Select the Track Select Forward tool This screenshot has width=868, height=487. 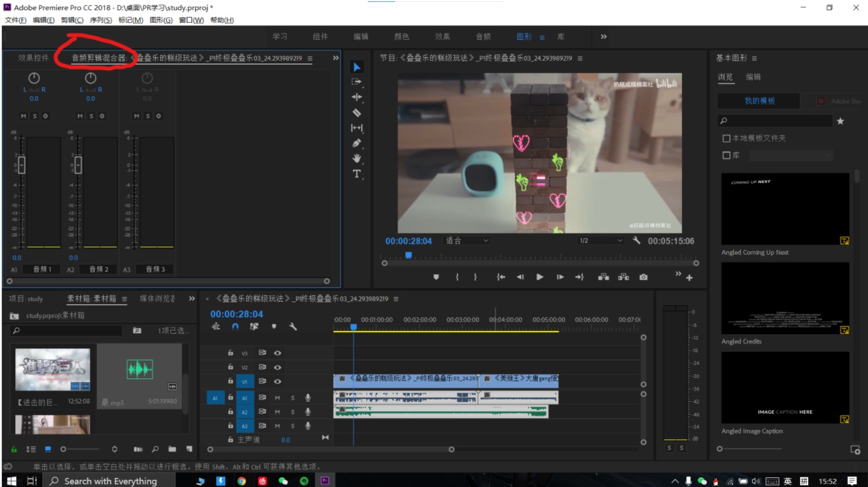tap(356, 82)
